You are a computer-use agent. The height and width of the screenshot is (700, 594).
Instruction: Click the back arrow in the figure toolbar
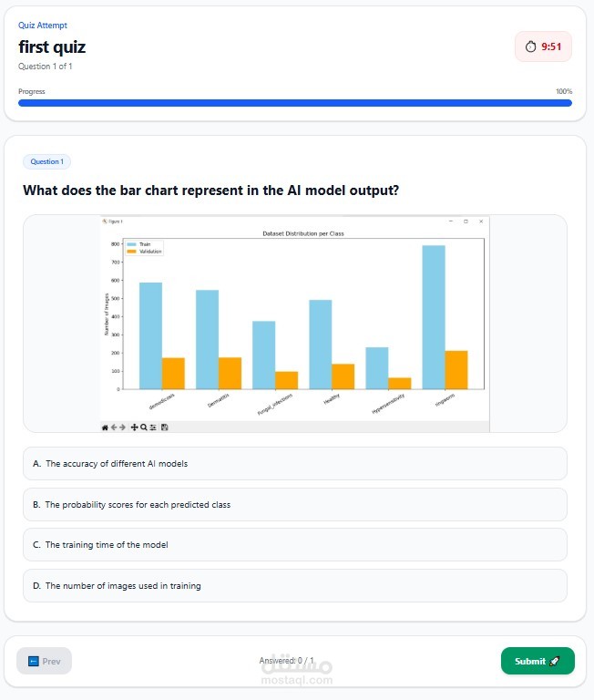[x=114, y=427]
